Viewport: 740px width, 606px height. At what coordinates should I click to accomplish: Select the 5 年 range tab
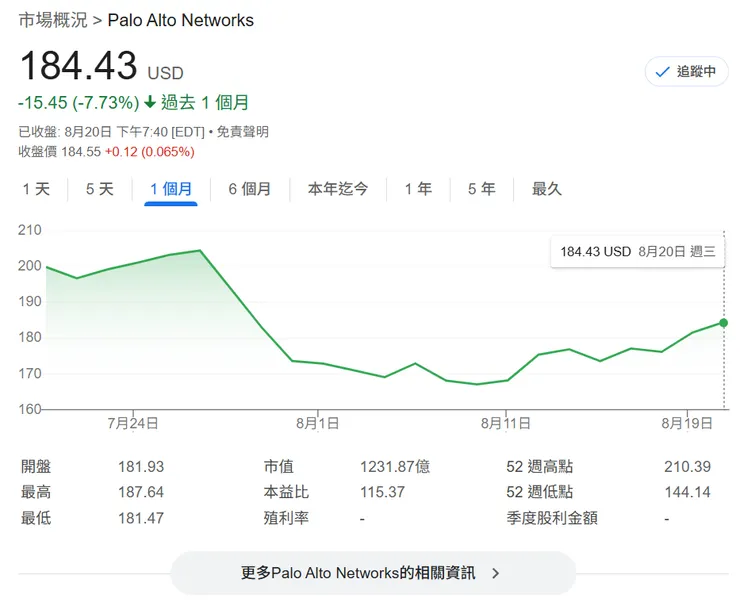[x=481, y=189]
